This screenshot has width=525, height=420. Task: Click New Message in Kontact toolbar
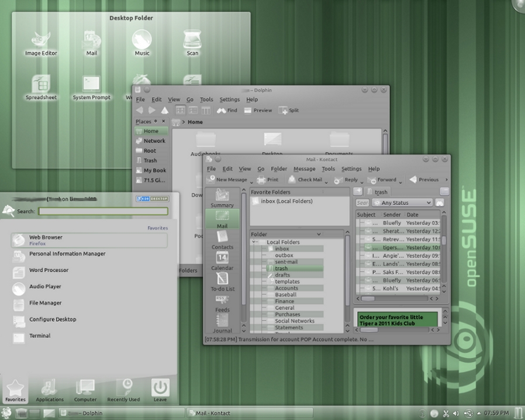click(227, 180)
